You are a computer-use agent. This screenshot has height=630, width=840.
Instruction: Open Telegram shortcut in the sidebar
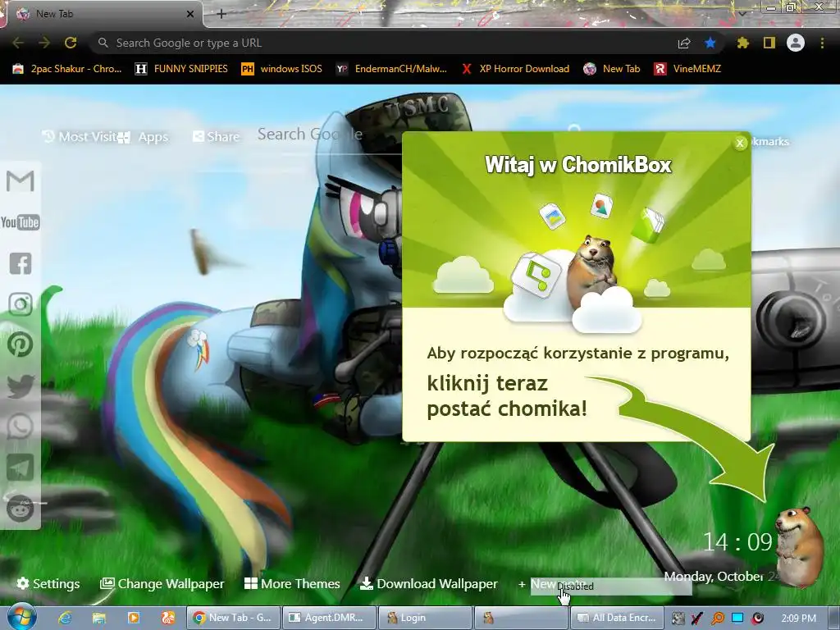coord(21,468)
